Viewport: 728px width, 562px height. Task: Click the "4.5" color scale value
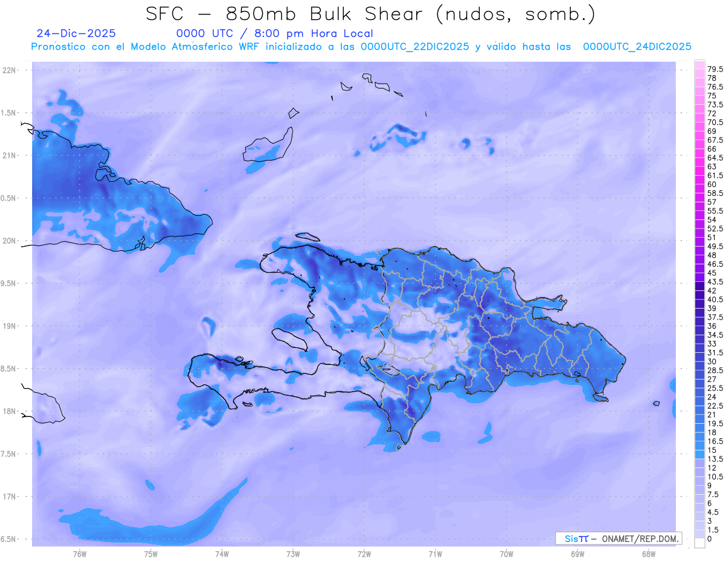tap(713, 512)
